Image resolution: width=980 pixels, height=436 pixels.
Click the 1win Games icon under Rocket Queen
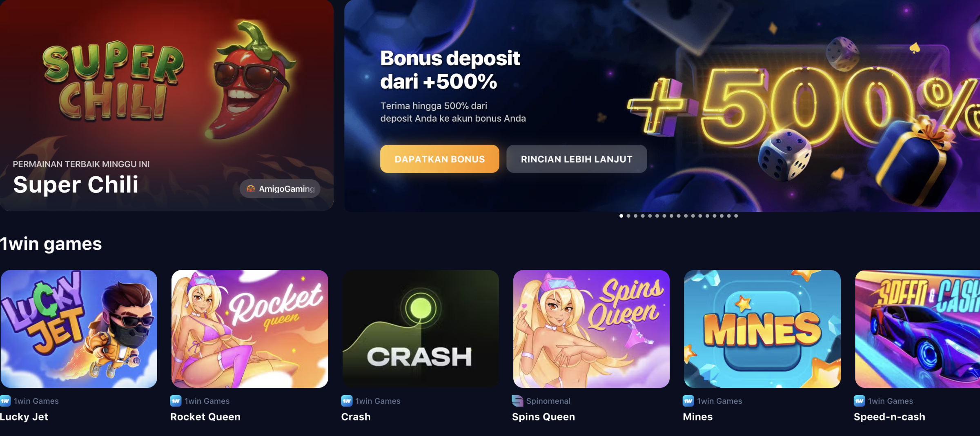pyautogui.click(x=176, y=401)
